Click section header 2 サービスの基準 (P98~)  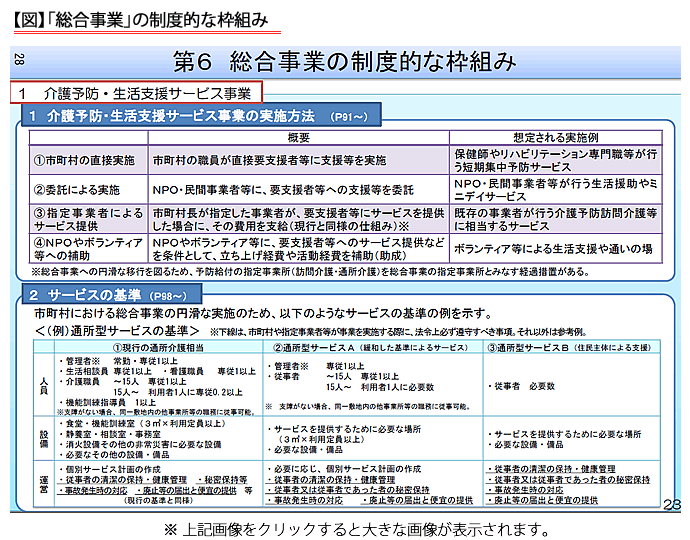[x=112, y=294]
